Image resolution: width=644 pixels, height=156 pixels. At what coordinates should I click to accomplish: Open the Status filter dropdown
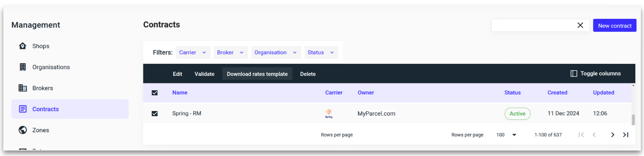[320, 53]
